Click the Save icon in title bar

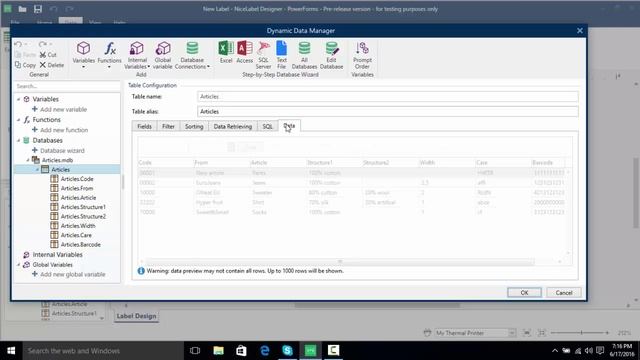click(38, 9)
